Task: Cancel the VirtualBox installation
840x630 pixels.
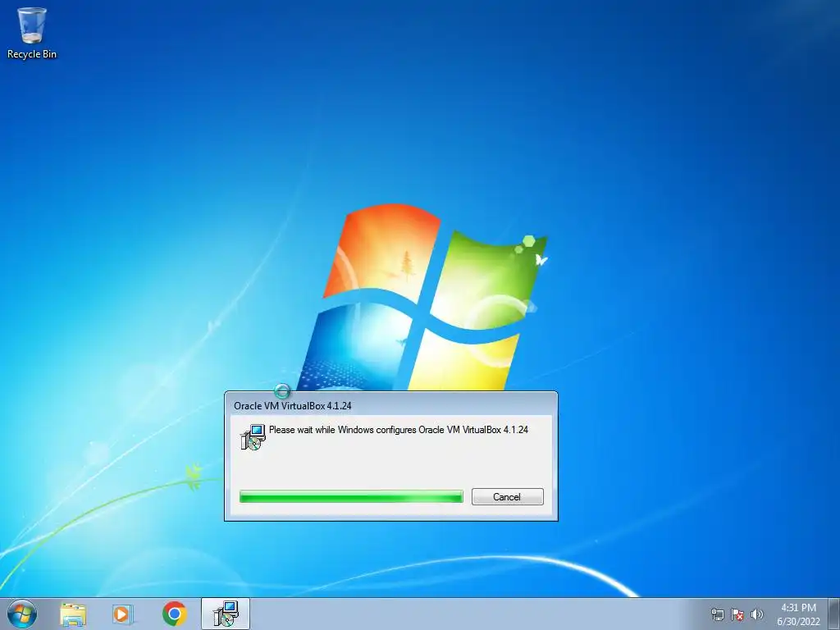Action: pyautogui.click(x=507, y=496)
